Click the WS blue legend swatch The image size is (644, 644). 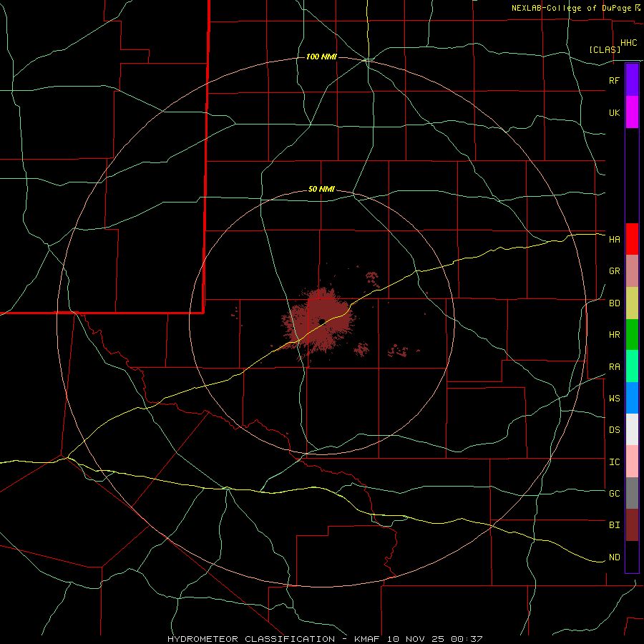[x=632, y=398]
